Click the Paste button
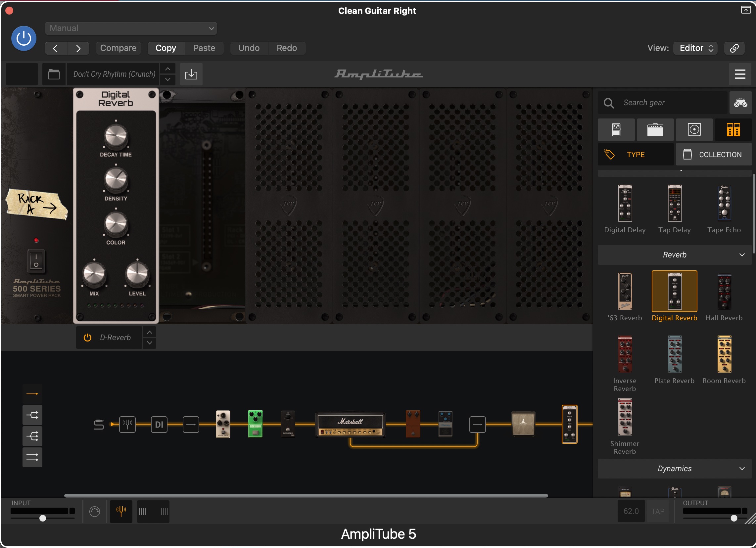The height and width of the screenshot is (548, 756). coord(204,48)
